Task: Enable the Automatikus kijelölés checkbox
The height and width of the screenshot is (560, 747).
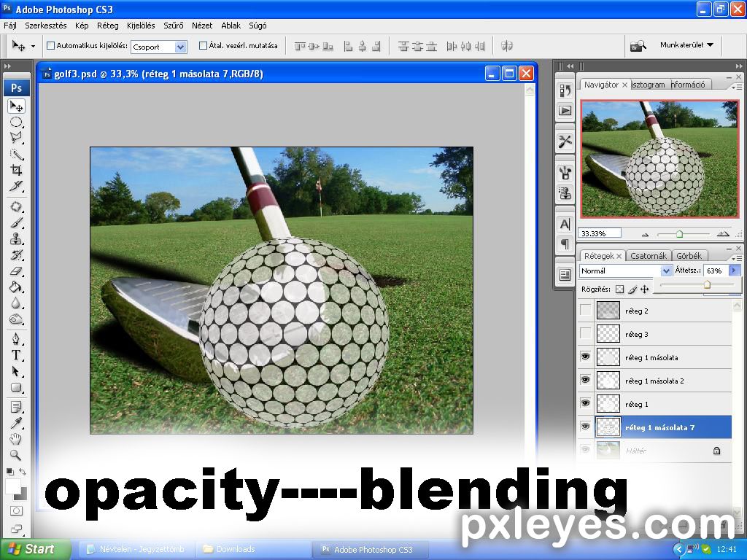Action: (x=50, y=46)
